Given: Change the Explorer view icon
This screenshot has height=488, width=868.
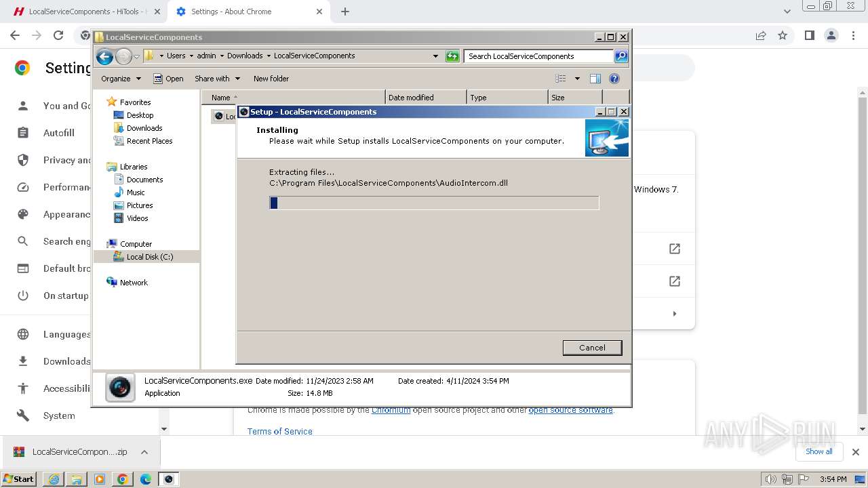Looking at the screenshot, I should point(561,79).
